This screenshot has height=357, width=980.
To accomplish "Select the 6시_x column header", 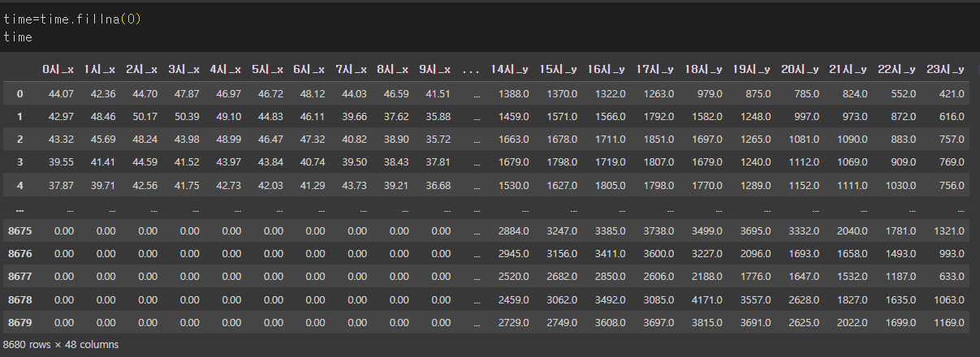I will [309, 70].
